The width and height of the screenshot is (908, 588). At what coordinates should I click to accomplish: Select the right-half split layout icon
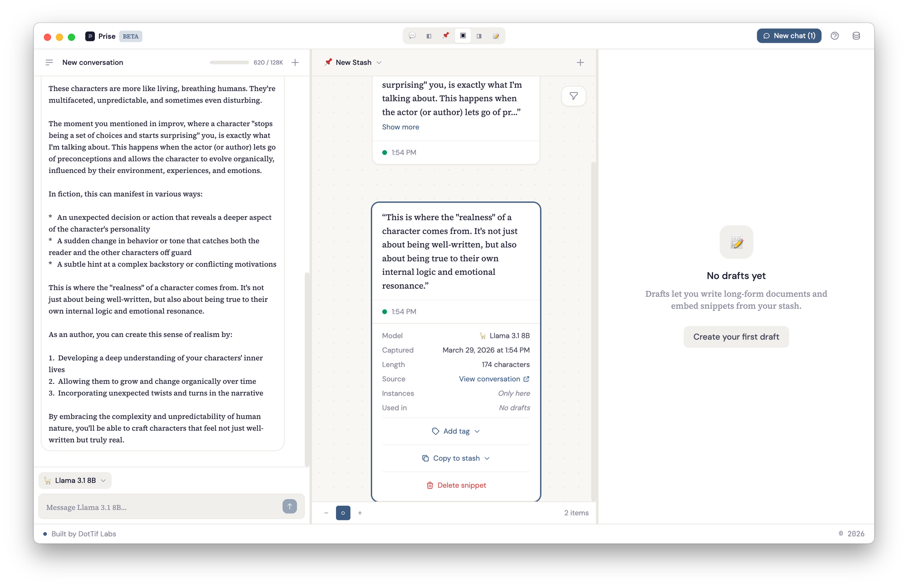pos(479,36)
